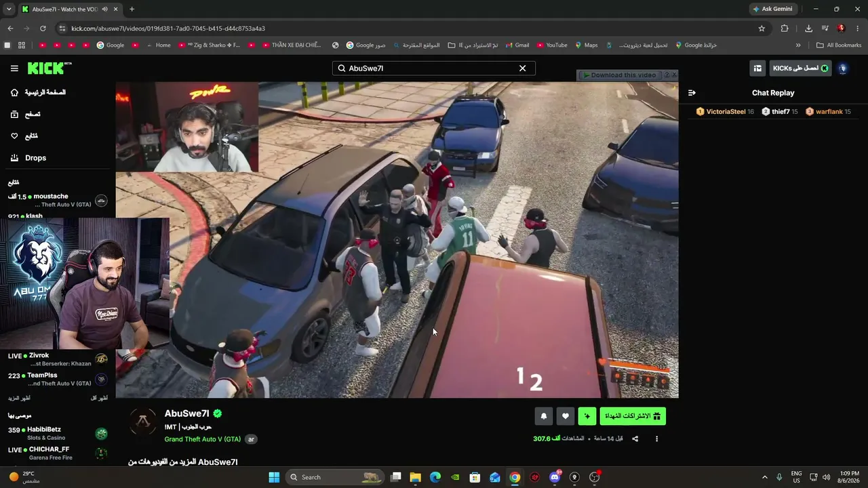Follow AbuSwe7l with the heart button
Image resolution: width=868 pixels, height=488 pixels.
(566, 416)
